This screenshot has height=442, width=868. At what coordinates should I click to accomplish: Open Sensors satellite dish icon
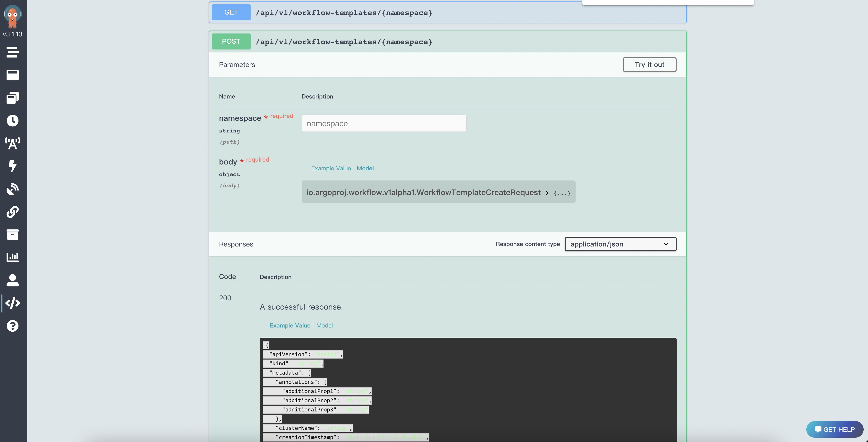pos(12,189)
